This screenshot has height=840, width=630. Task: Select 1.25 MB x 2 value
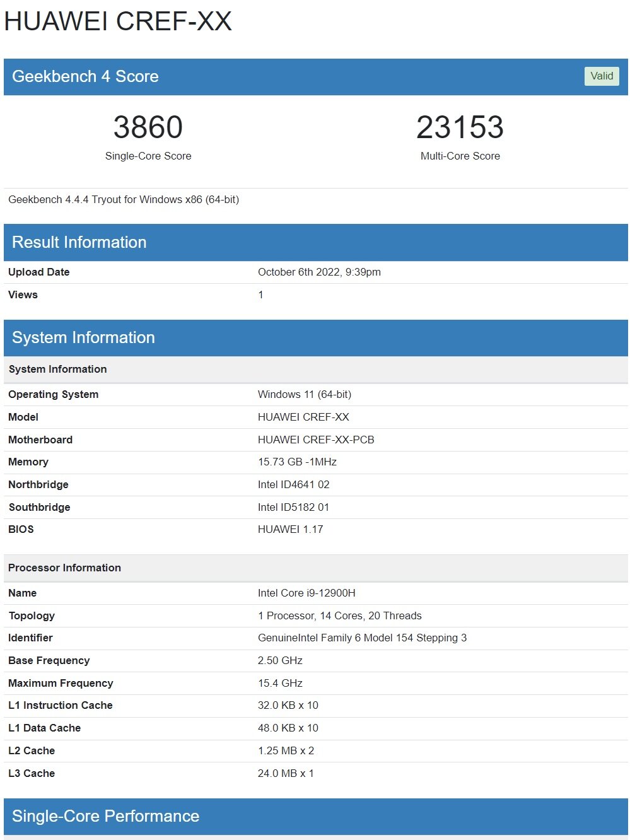286,750
